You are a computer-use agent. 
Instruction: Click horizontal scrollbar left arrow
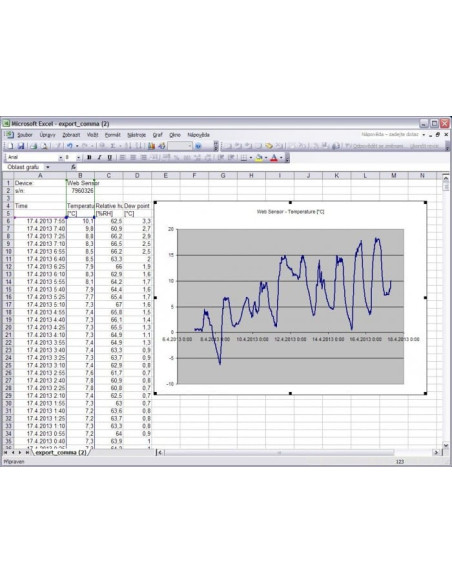coord(160,452)
